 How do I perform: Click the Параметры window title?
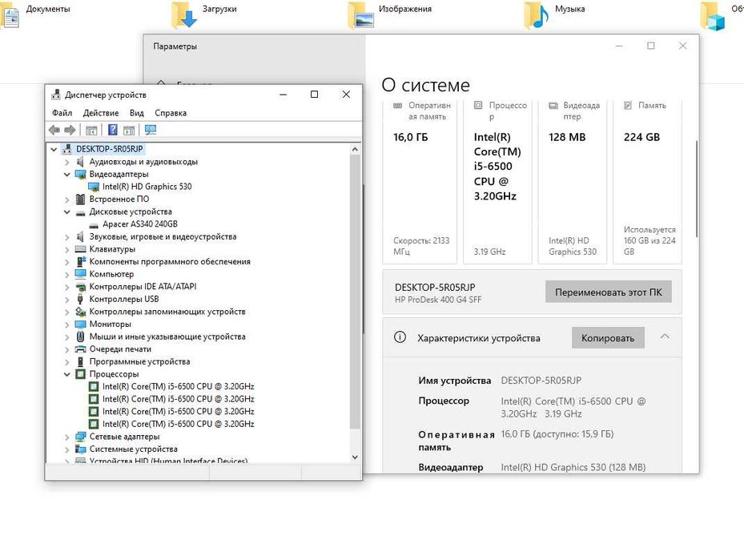coord(175,46)
